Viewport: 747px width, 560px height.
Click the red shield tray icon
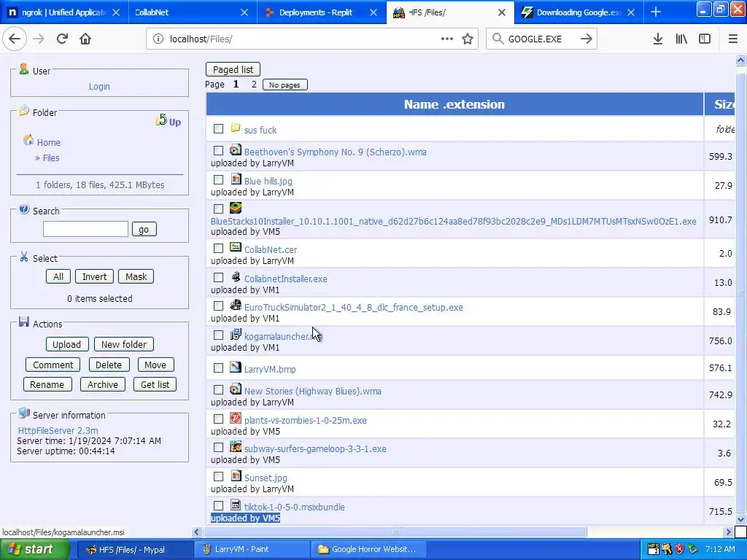click(679, 549)
